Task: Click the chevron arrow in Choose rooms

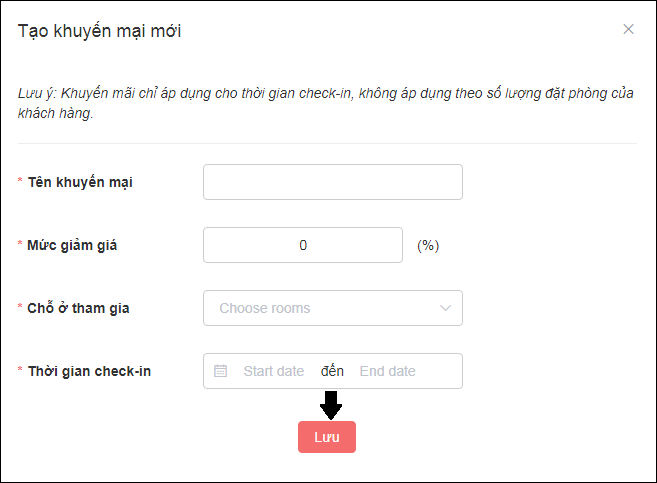Action: [445, 308]
